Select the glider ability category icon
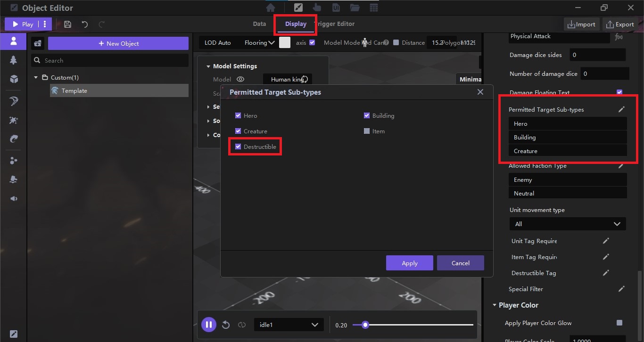 [x=13, y=102]
